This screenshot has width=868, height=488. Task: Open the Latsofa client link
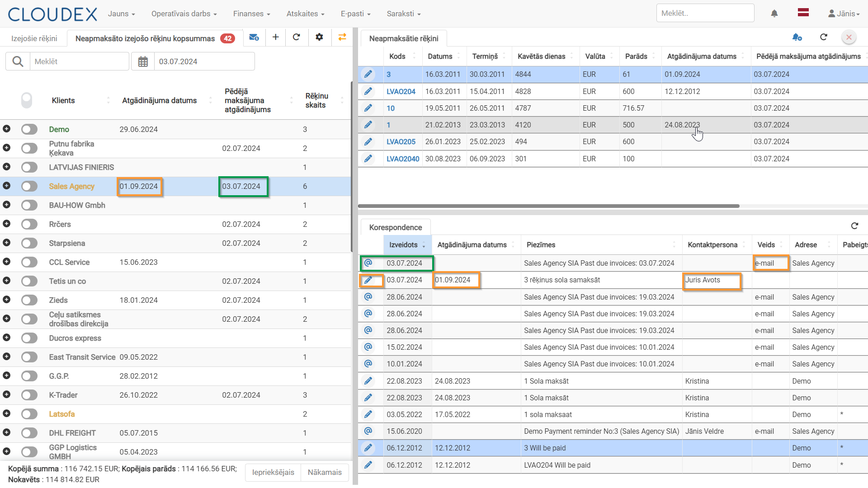click(x=61, y=414)
